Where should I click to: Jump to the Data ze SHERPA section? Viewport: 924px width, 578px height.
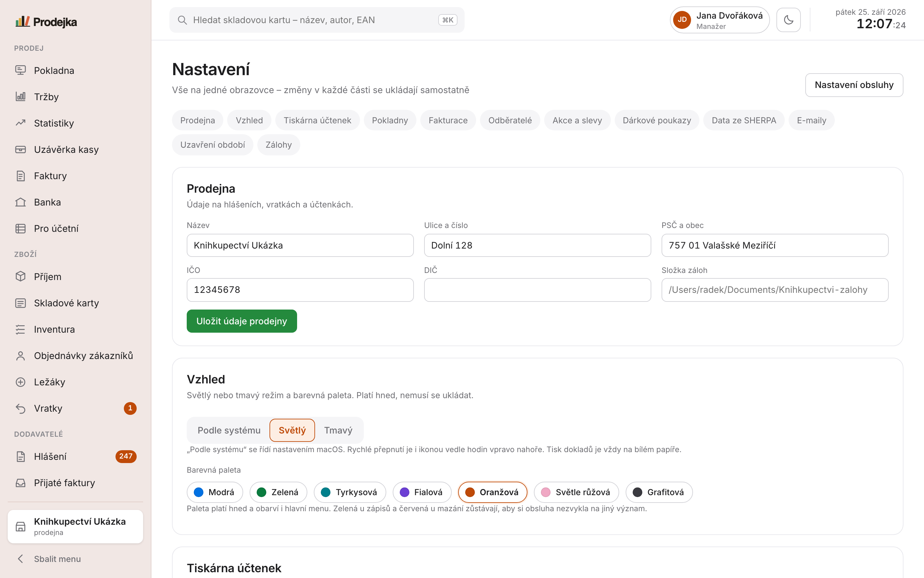(744, 120)
